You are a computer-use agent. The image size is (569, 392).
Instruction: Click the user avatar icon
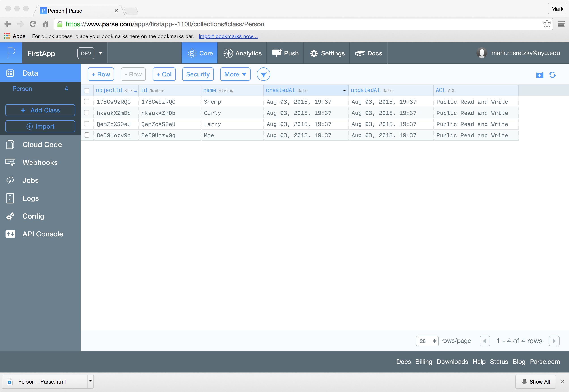pyautogui.click(x=482, y=53)
